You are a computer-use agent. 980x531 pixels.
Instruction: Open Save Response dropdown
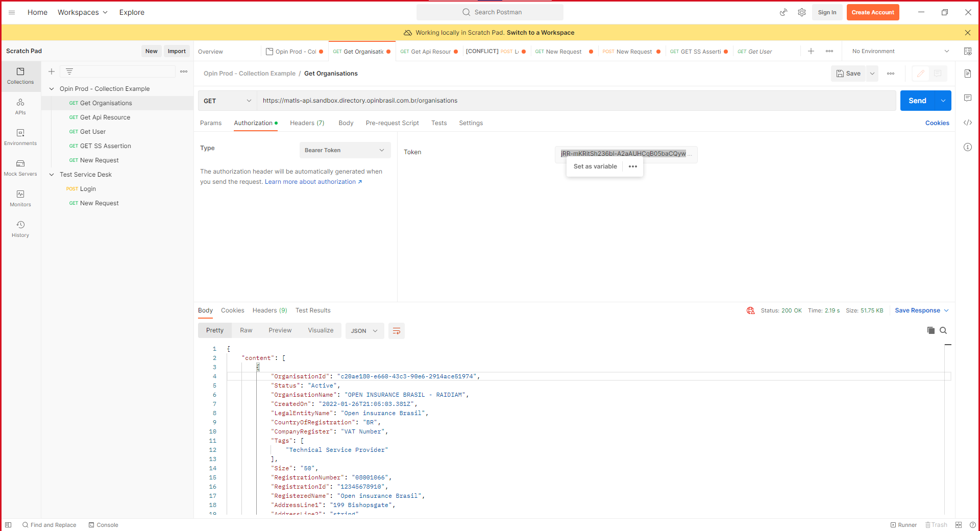(922, 310)
